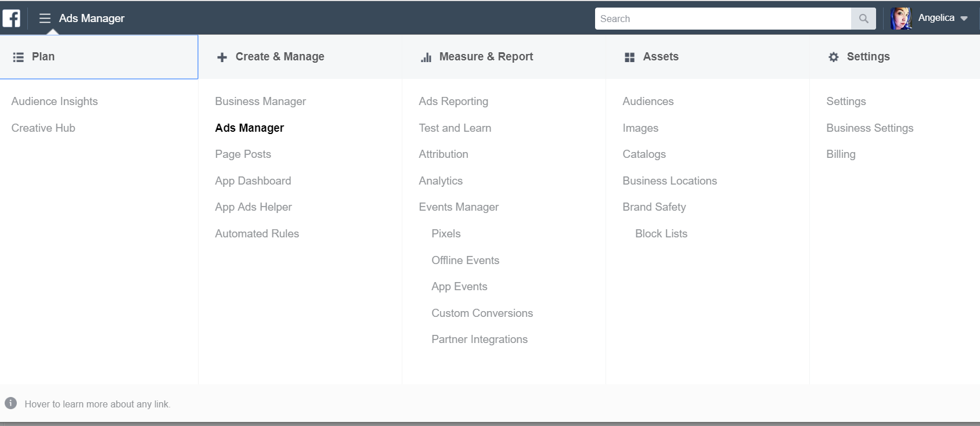
Task: Open Images under Assets
Action: [640, 128]
